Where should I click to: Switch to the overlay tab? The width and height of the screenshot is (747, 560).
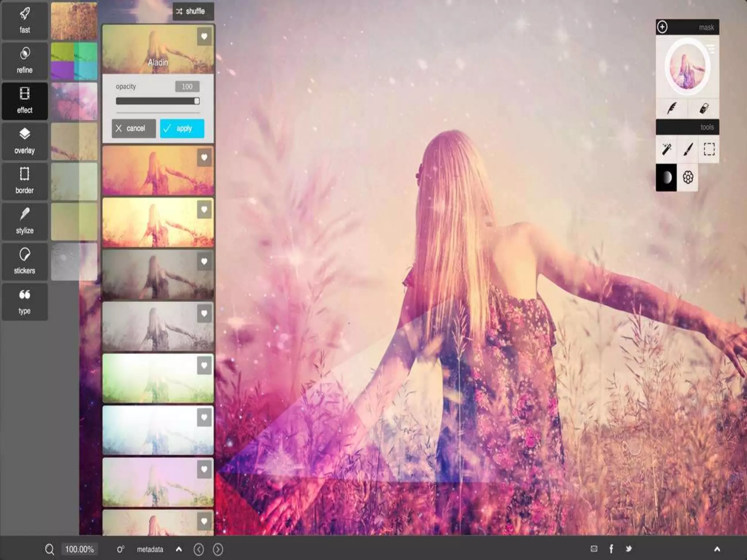[25, 141]
